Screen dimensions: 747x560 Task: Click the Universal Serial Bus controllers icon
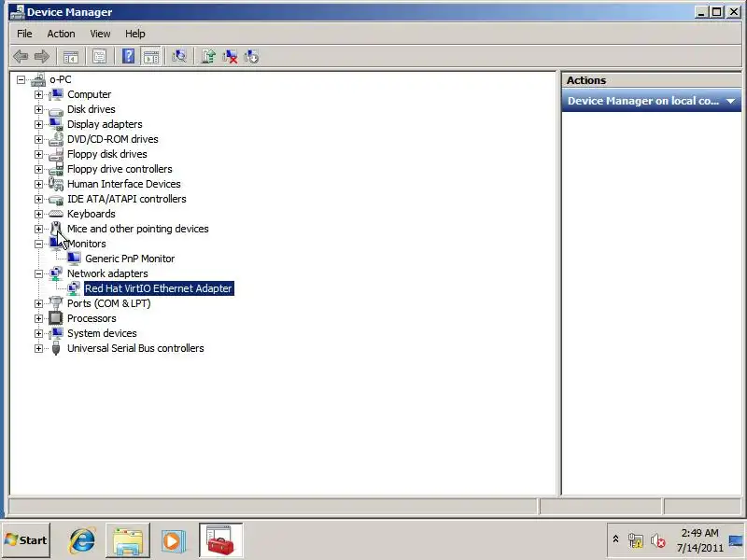click(x=56, y=348)
